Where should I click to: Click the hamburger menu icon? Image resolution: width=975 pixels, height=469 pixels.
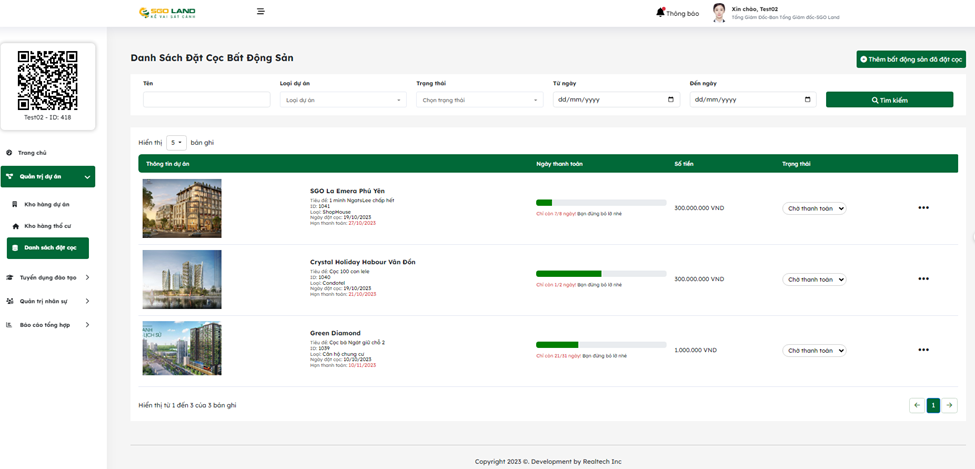[x=260, y=12]
